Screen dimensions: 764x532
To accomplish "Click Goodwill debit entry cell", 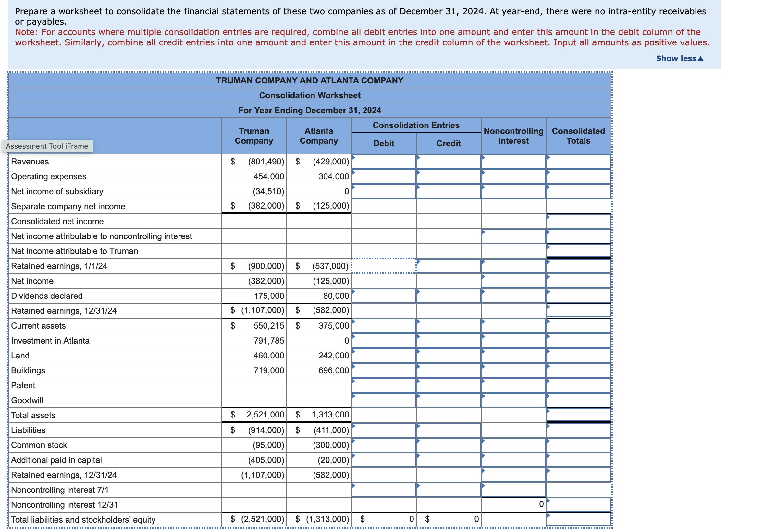I will pyautogui.click(x=384, y=400).
